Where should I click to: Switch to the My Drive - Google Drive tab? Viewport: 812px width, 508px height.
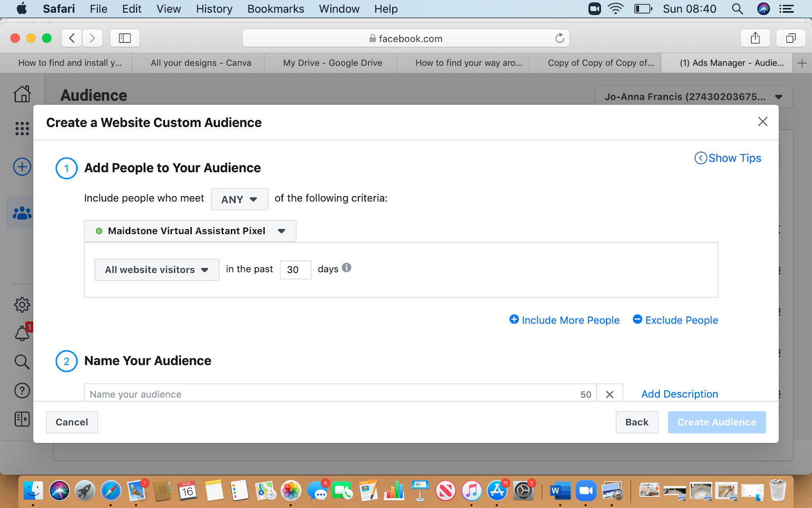pyautogui.click(x=332, y=63)
